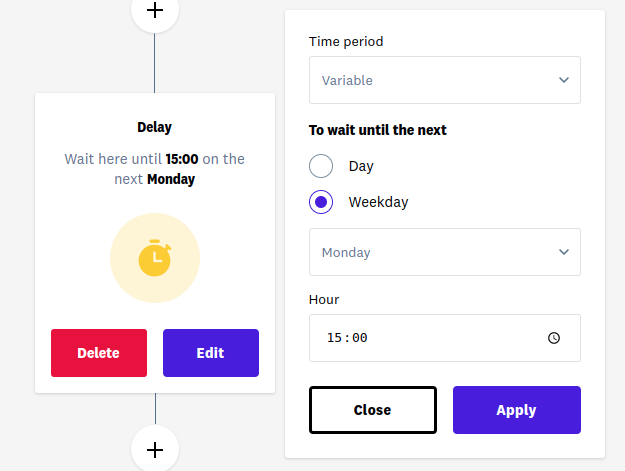Delete the Delay step
This screenshot has height=471, width=625.
99,353
